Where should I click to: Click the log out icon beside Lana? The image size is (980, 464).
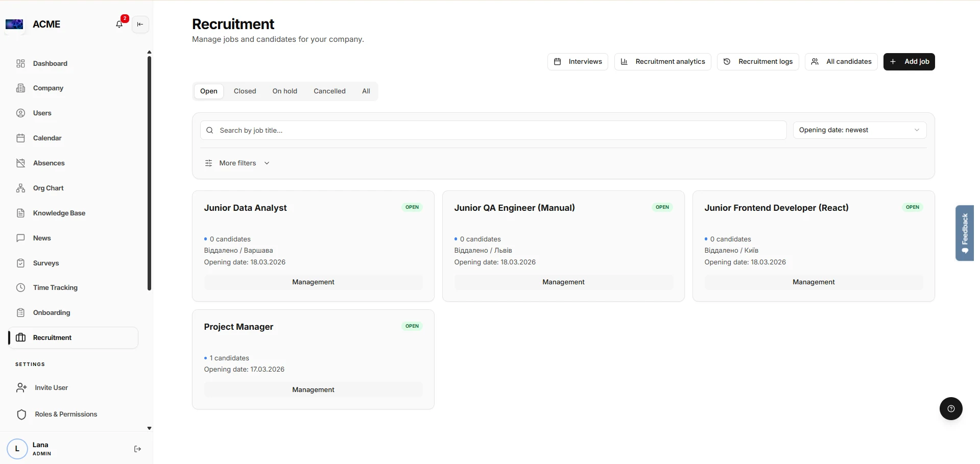click(x=137, y=449)
